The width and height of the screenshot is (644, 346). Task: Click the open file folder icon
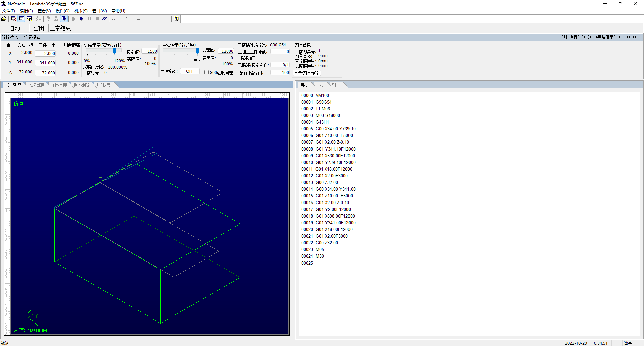(4, 19)
